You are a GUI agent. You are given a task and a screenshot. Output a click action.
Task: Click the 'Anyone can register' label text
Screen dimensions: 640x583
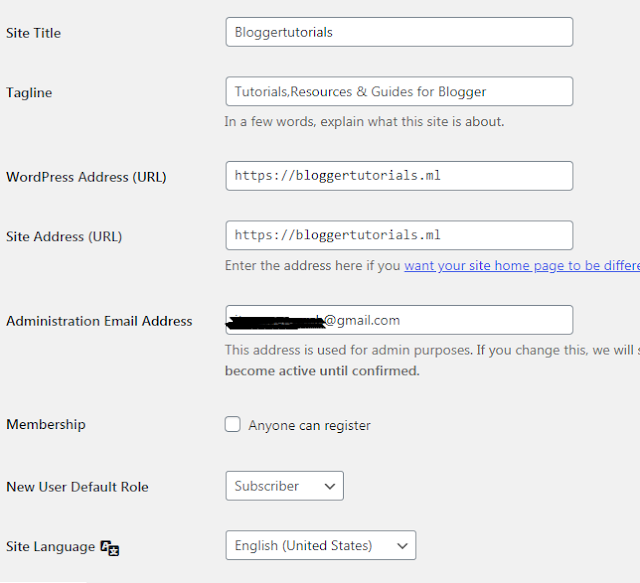pyautogui.click(x=309, y=426)
